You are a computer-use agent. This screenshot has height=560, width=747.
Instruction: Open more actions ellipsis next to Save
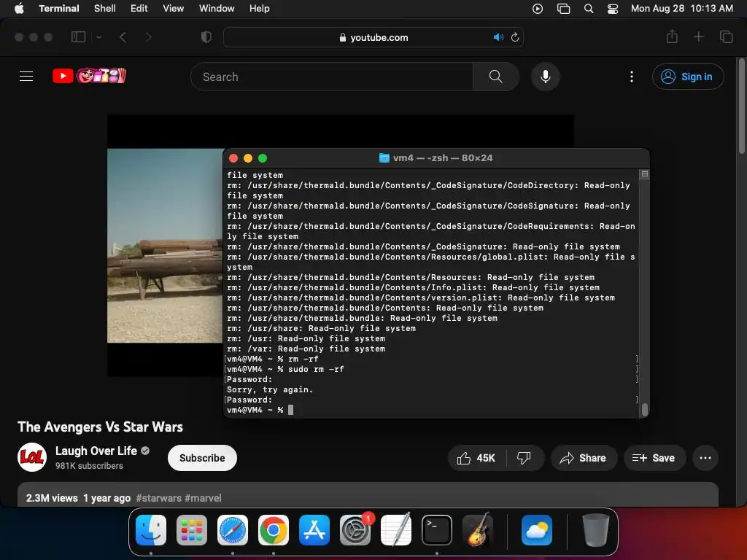pos(705,458)
